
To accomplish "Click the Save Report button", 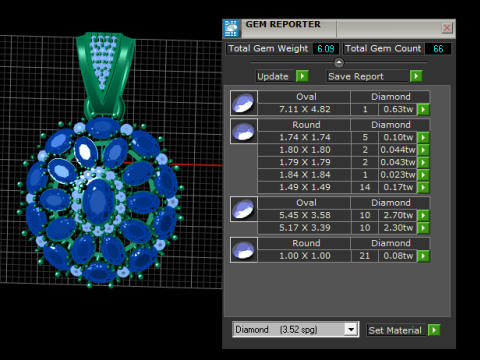I will 367,76.
